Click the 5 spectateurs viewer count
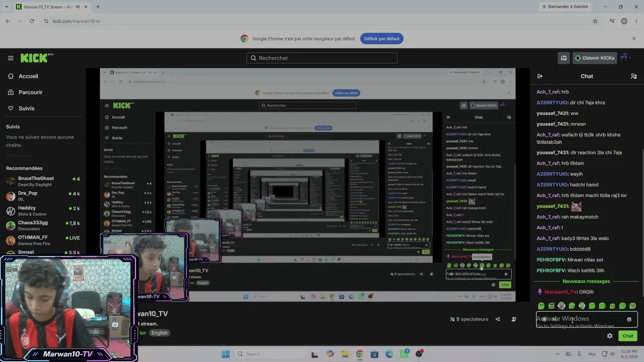The height and width of the screenshot is (362, 644). pyautogui.click(x=469, y=319)
